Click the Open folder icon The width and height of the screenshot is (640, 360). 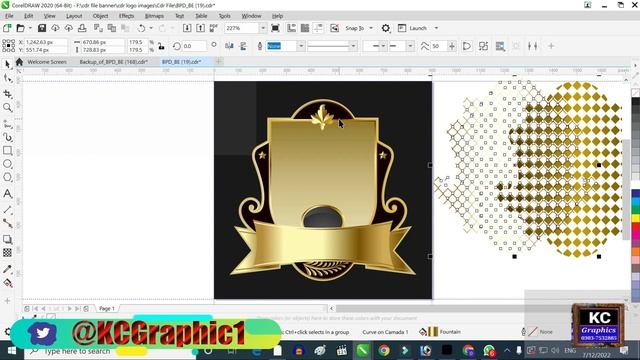pos(20,28)
